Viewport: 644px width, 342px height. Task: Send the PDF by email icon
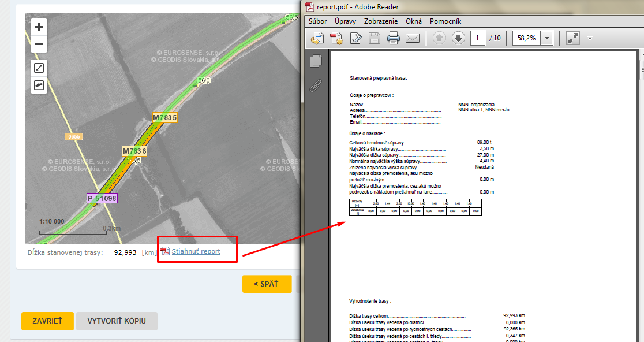pyautogui.click(x=413, y=38)
